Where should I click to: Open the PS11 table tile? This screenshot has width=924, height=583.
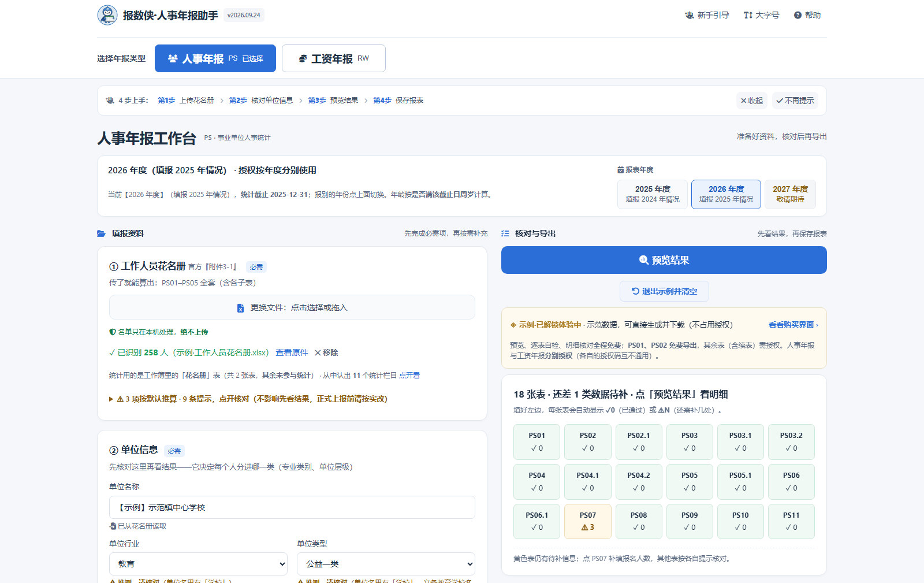(791, 521)
